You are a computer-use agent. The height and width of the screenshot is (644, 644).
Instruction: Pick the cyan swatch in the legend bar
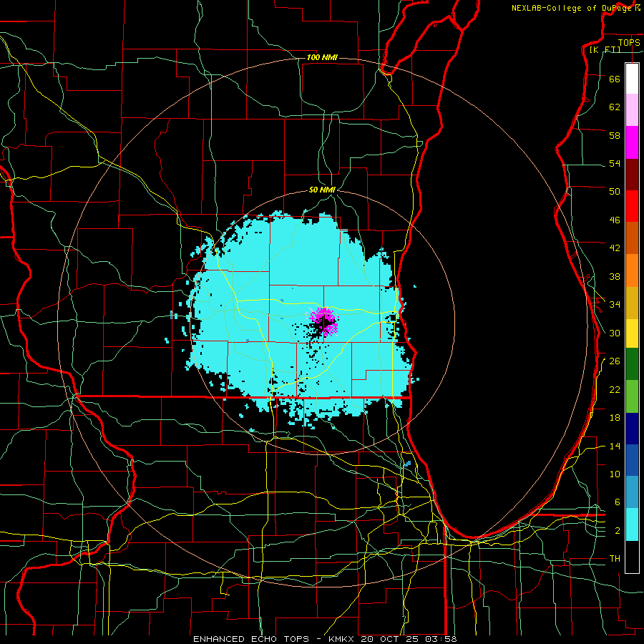pyautogui.click(x=632, y=525)
